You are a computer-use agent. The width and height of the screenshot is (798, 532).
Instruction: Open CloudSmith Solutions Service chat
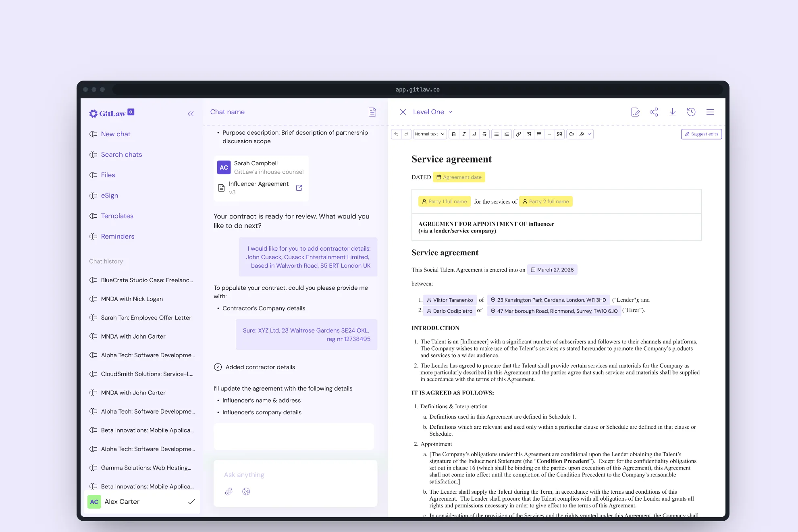141,374
